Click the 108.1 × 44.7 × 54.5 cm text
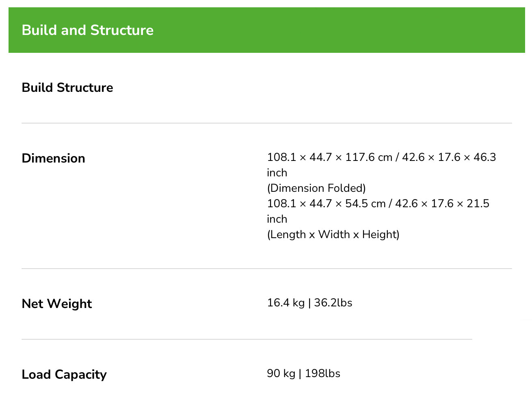532x410 pixels. point(326,204)
